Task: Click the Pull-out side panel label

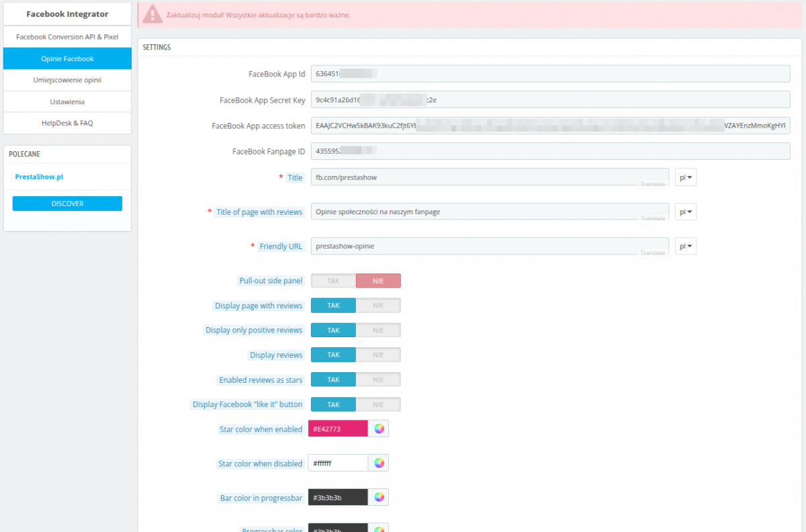Action: click(x=271, y=281)
